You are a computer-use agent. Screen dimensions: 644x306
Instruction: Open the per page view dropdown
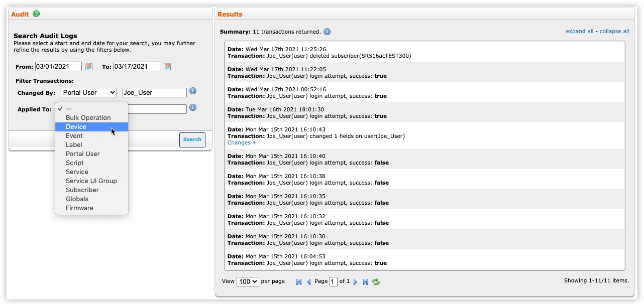[248, 281]
